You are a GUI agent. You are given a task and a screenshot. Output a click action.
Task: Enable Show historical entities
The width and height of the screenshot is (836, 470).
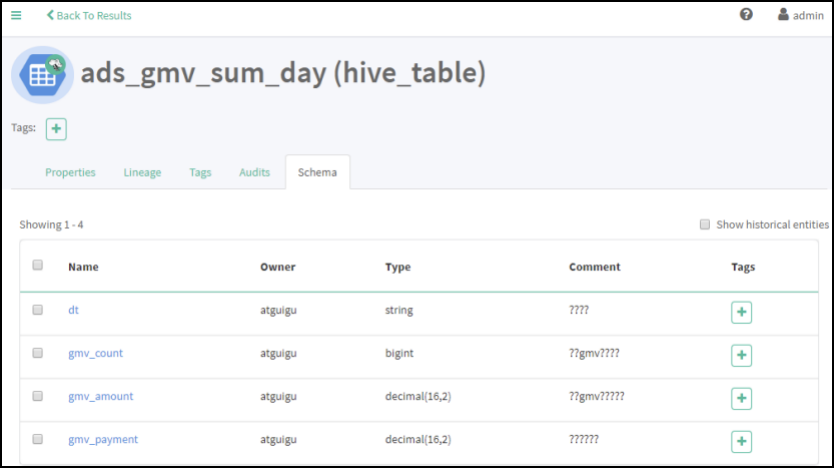tap(705, 225)
